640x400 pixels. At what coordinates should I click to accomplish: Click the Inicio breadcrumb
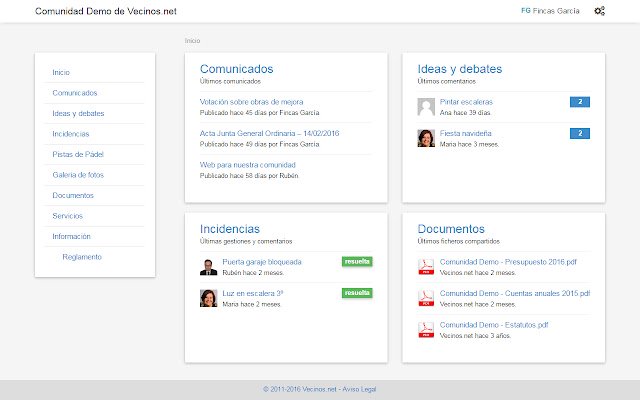[x=192, y=40]
